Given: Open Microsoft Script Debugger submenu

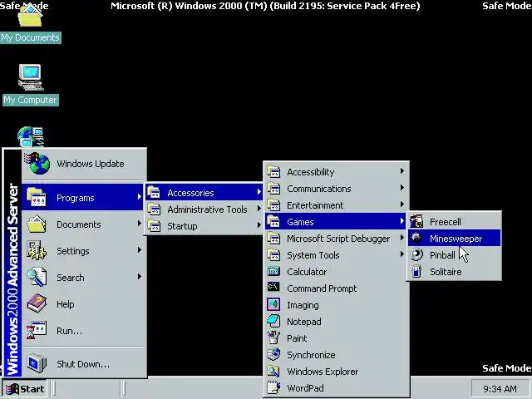Looking at the screenshot, I should pos(336,239).
